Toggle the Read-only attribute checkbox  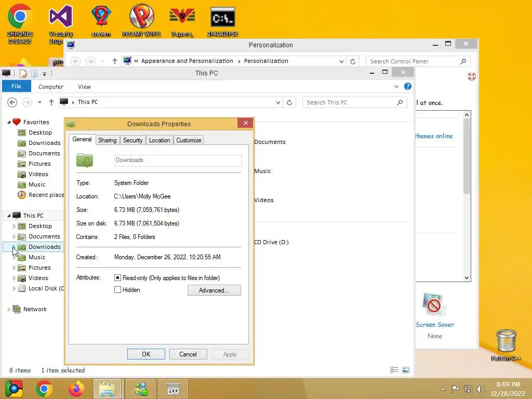pos(118,278)
